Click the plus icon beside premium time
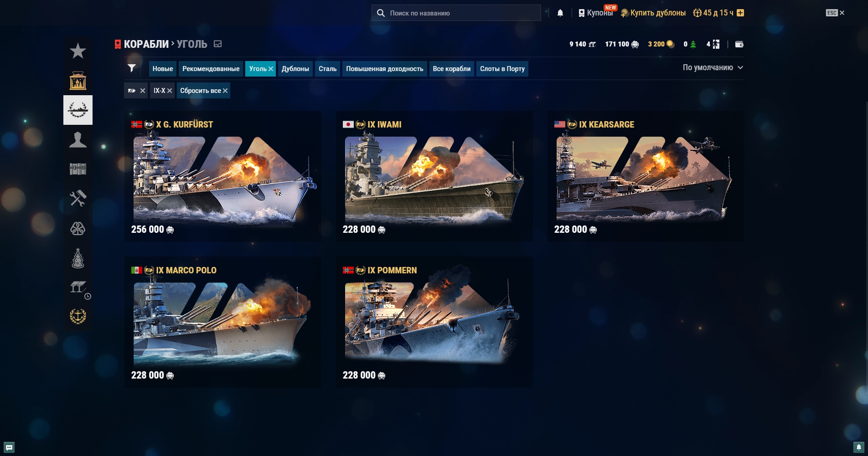The width and height of the screenshot is (868, 456). coord(740,13)
